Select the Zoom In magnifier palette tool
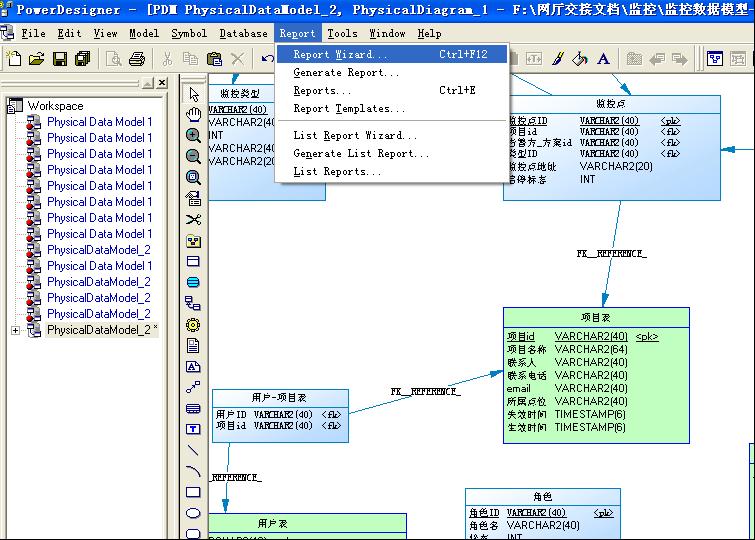The height and width of the screenshot is (540, 755). coord(194,135)
